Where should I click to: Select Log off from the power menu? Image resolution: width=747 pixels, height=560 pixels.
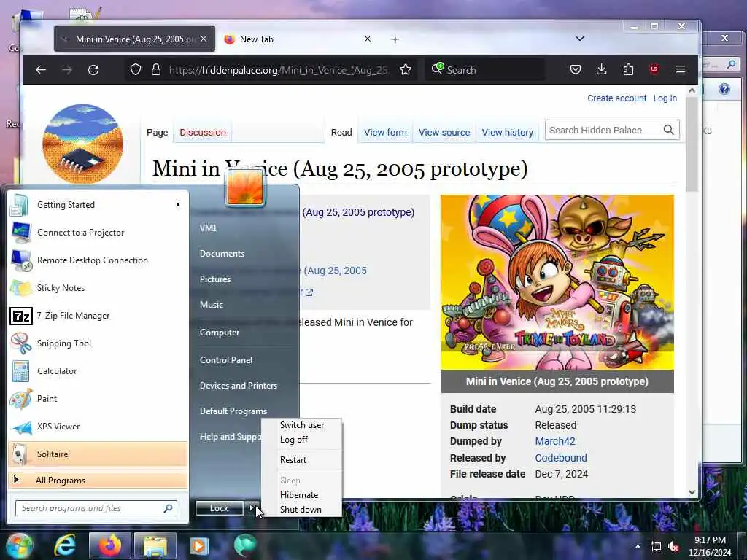click(x=301, y=440)
